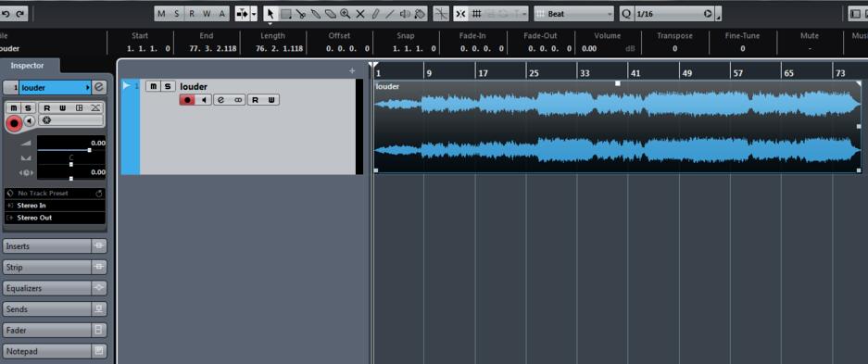Click the Inspector pan control handle

(70, 164)
